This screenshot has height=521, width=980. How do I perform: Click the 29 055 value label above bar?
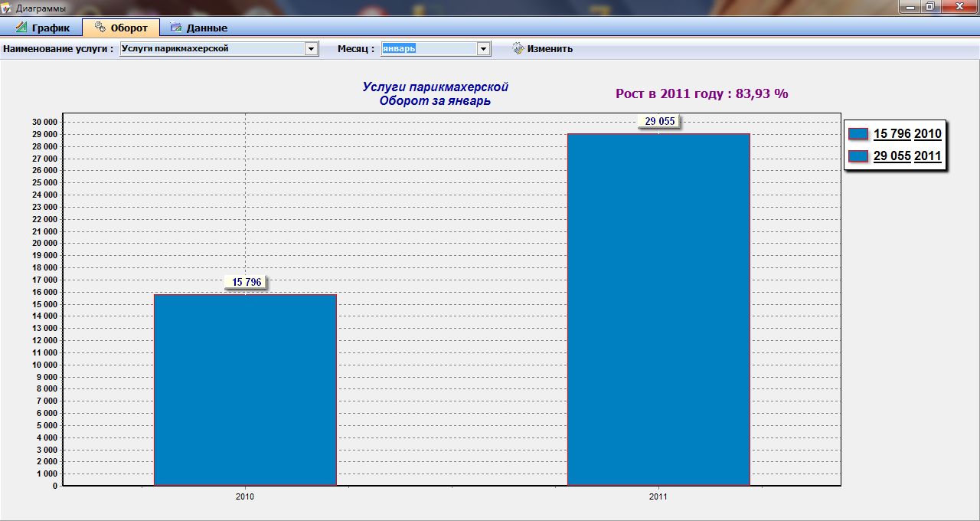(660, 121)
